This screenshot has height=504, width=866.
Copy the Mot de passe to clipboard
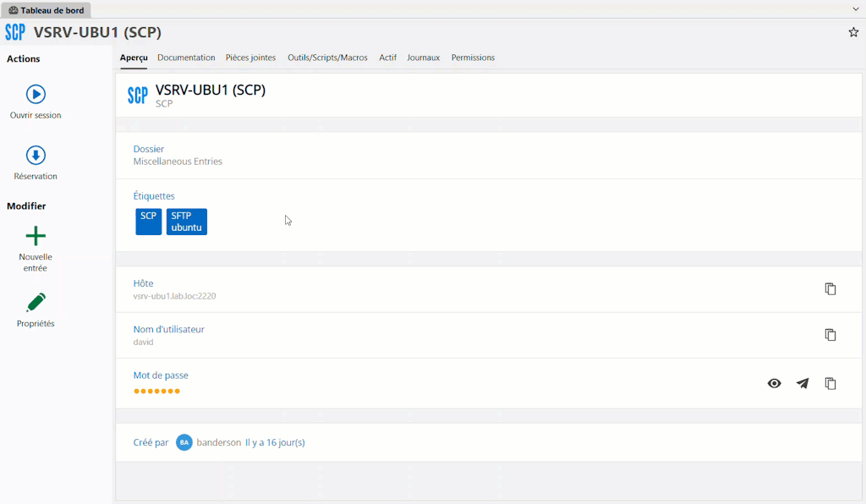click(x=830, y=383)
